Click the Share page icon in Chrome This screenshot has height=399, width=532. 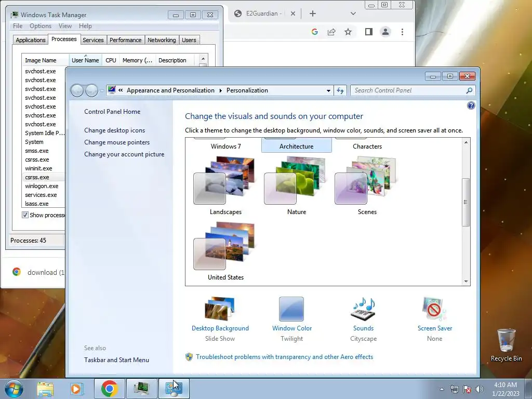tap(331, 32)
